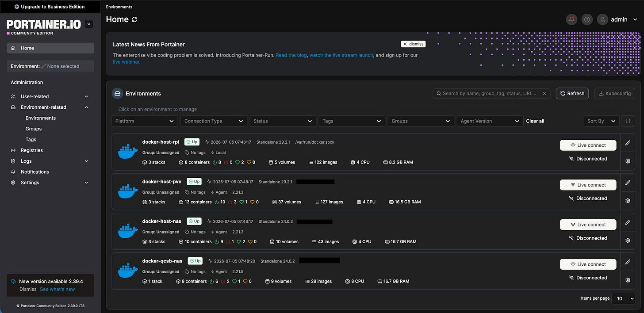Open Tags in the sidebar submenu
The width and height of the screenshot is (644, 313).
click(31, 140)
